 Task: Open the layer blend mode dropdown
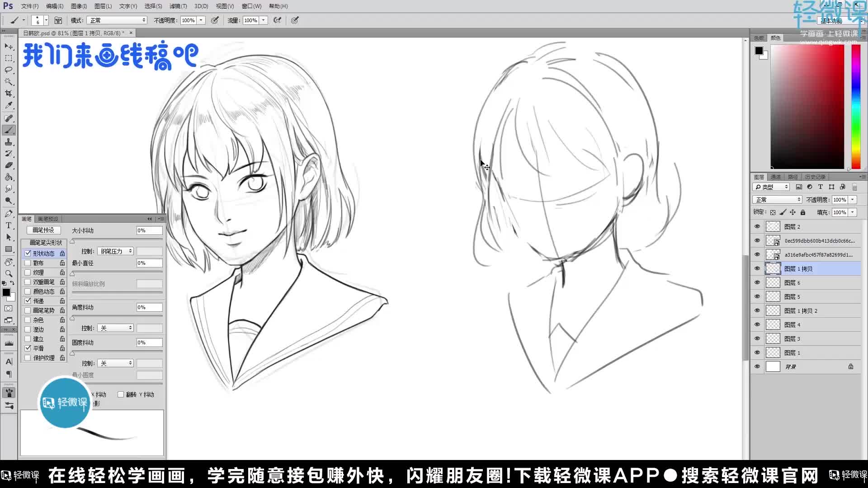[776, 199]
